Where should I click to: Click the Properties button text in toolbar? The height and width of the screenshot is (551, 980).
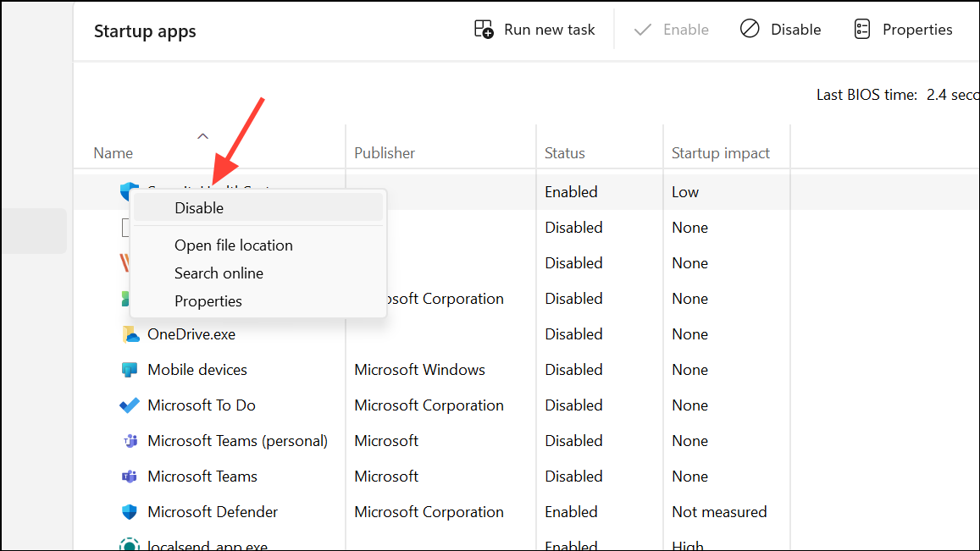tap(917, 30)
